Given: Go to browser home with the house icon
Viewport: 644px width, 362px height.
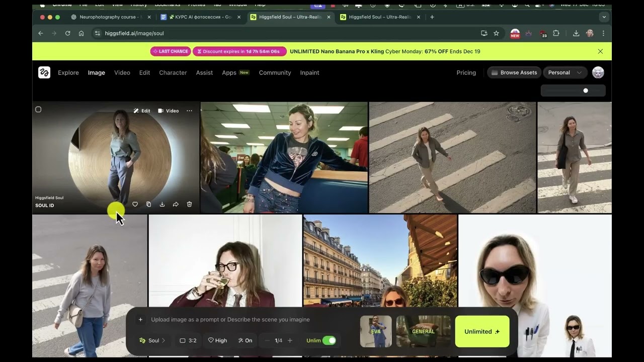Looking at the screenshot, I should point(81,33).
